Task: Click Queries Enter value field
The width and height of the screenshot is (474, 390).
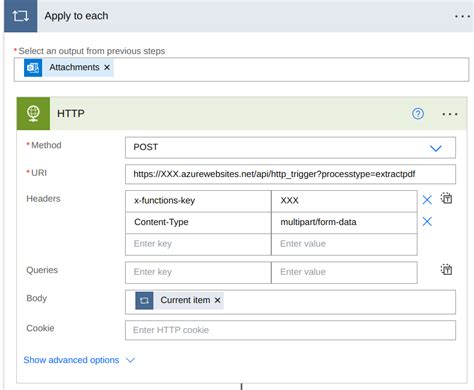Action: coord(344,272)
